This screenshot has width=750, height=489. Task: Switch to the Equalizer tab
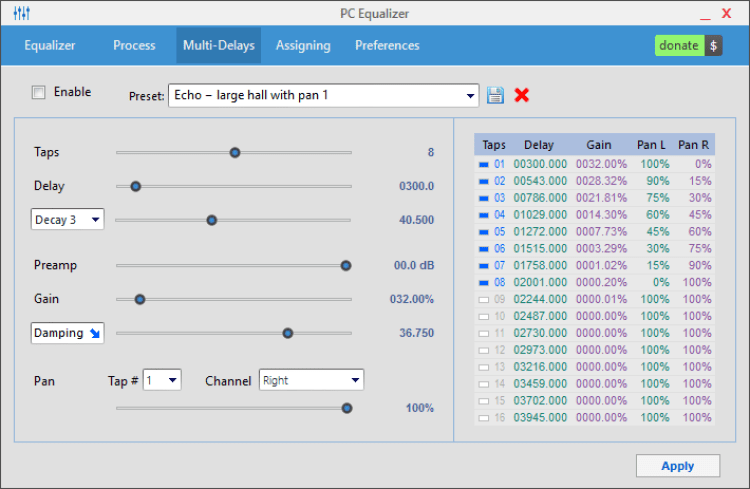50,45
